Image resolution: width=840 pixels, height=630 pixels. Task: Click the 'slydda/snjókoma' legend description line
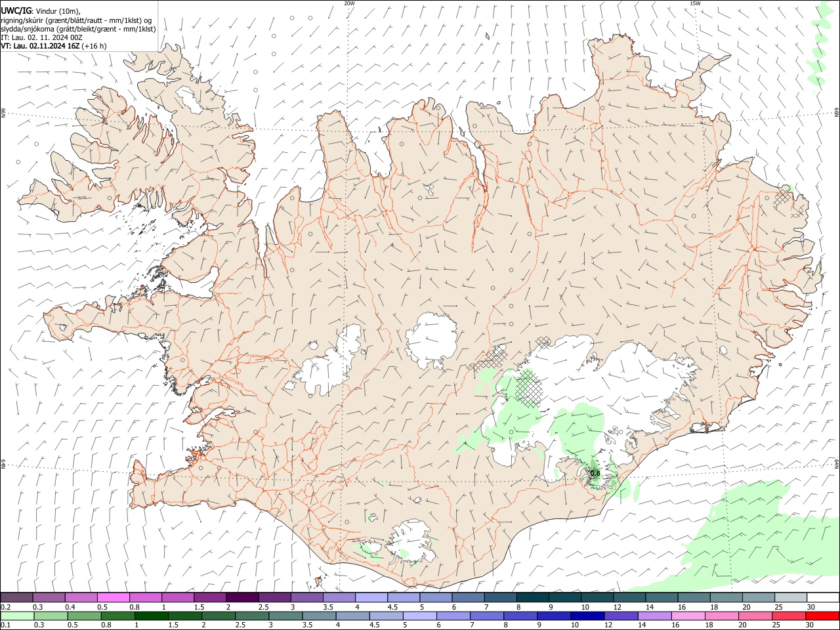[78, 29]
